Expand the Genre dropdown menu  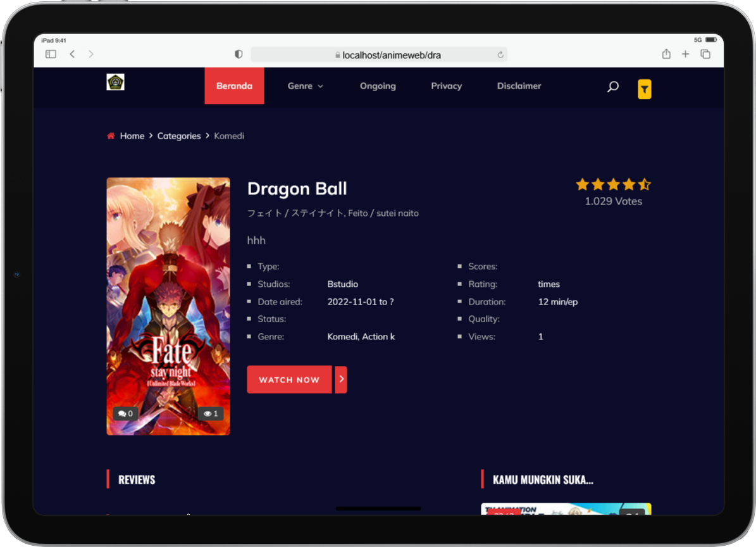305,86
